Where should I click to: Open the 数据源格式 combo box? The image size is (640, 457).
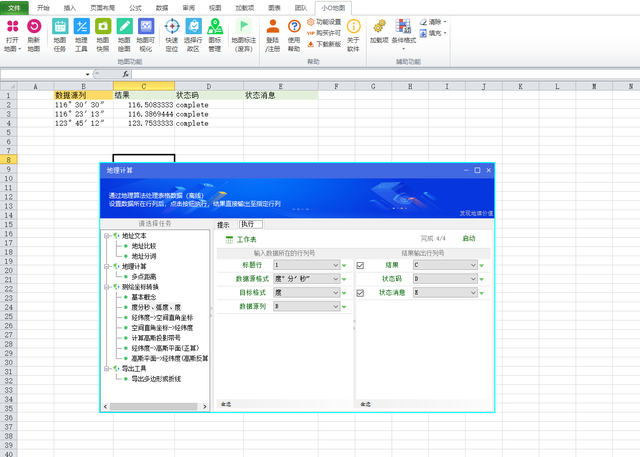coord(307,279)
